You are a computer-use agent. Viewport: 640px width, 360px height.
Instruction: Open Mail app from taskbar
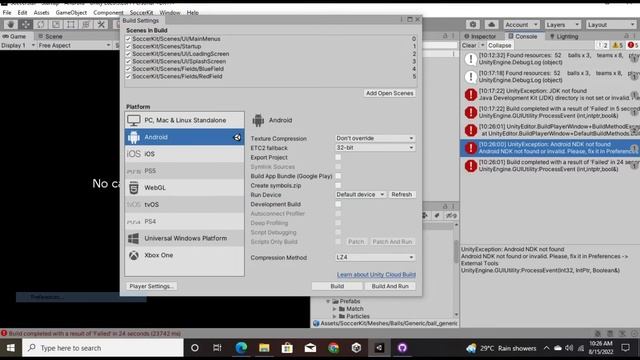(310, 348)
